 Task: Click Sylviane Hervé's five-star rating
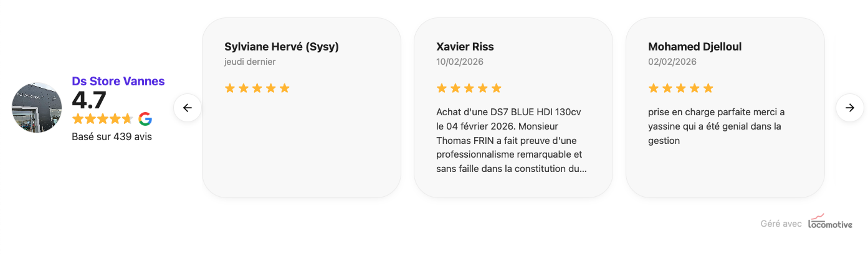pyautogui.click(x=257, y=88)
